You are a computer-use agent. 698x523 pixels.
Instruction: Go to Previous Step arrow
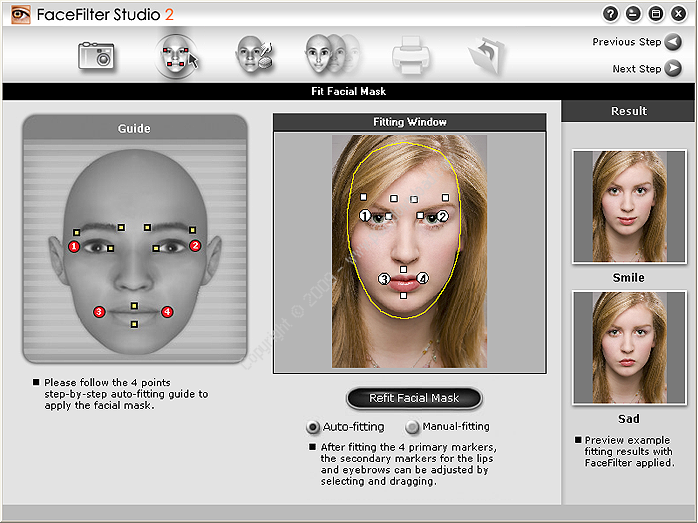point(673,42)
